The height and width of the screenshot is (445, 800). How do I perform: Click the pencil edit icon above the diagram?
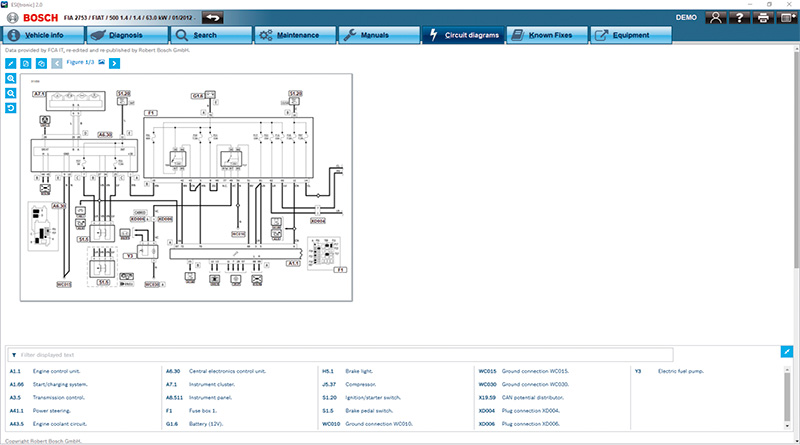11,63
